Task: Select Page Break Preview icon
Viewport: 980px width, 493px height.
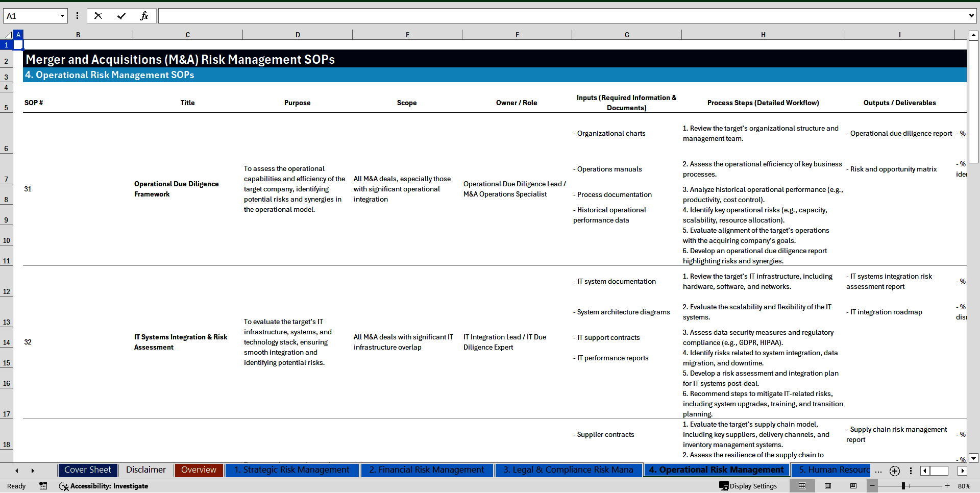Action: 853,486
